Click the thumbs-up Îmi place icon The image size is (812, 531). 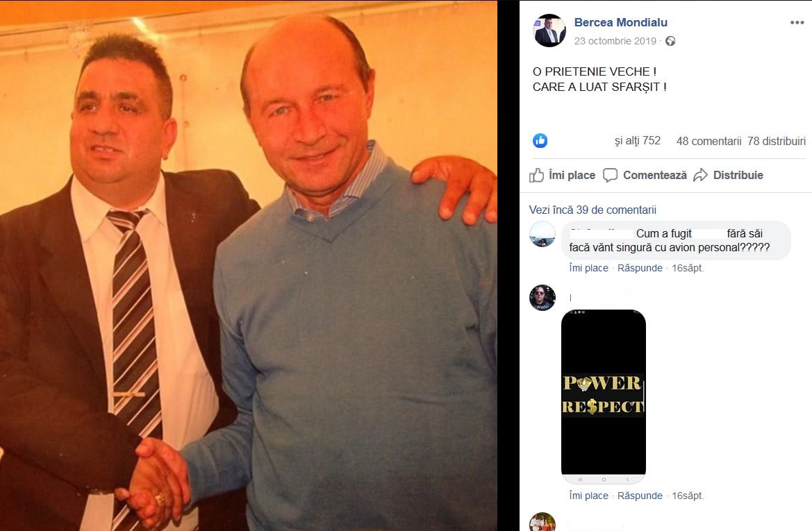tap(536, 175)
